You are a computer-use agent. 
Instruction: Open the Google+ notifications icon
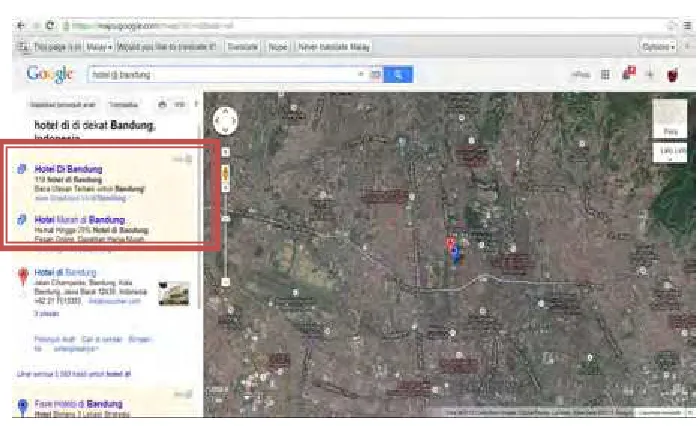pos(629,73)
